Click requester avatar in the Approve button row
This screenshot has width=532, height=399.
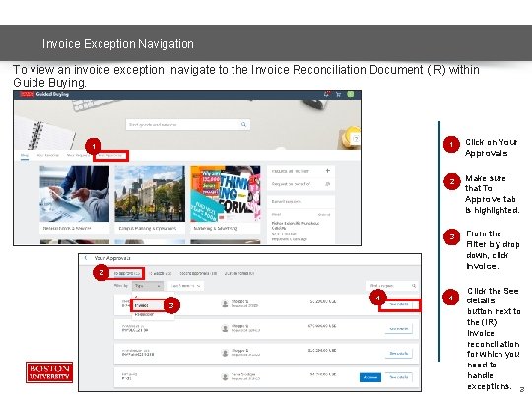click(225, 377)
